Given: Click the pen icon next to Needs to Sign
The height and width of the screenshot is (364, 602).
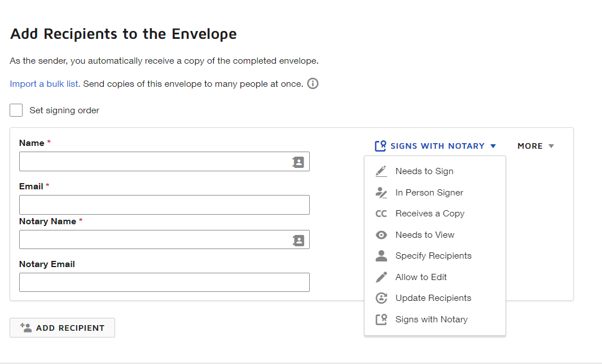Looking at the screenshot, I should tap(381, 171).
